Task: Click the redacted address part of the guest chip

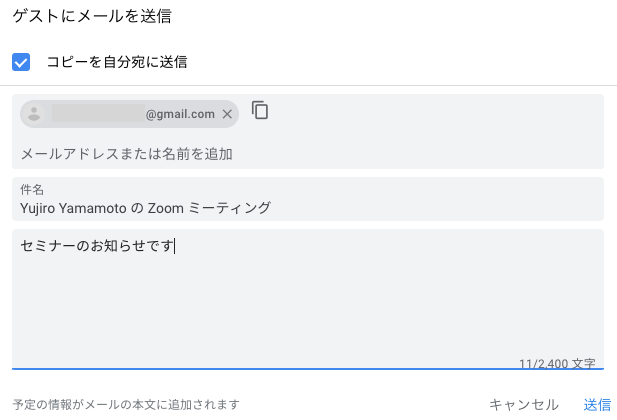Action: point(98,113)
